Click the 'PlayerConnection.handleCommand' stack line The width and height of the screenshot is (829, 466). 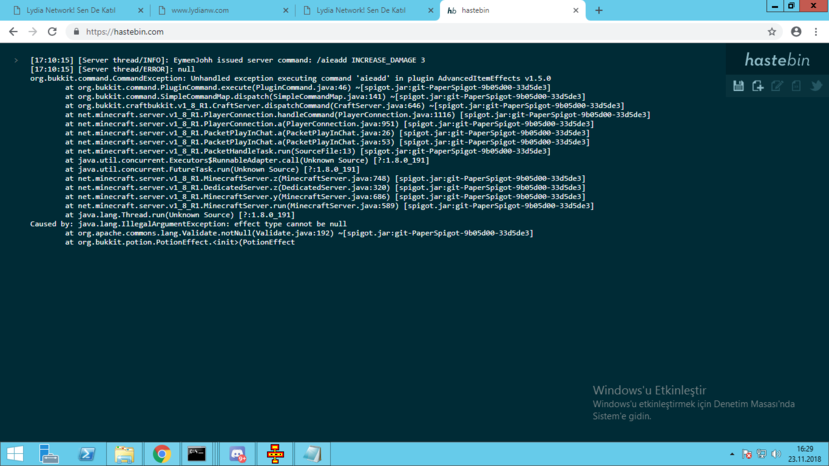pos(358,115)
